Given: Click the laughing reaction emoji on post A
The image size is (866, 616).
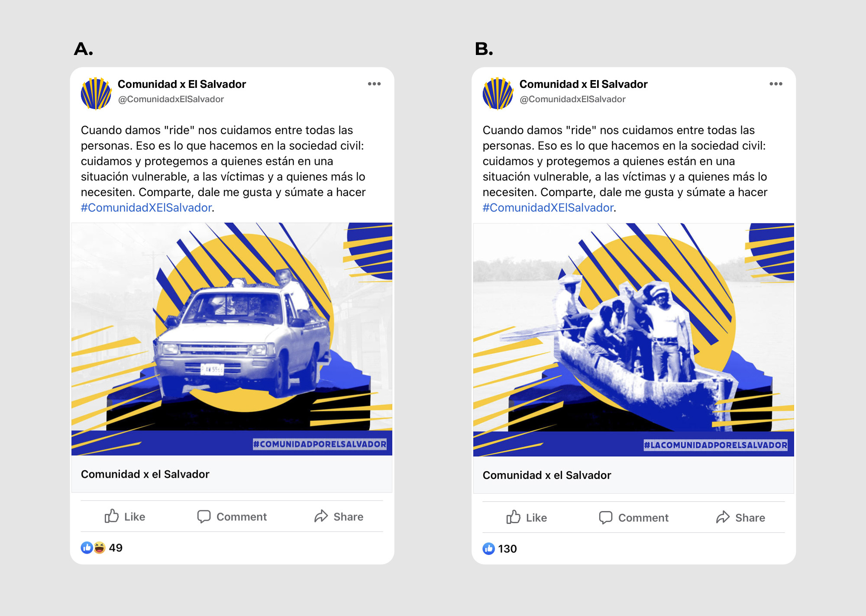Looking at the screenshot, I should [100, 548].
